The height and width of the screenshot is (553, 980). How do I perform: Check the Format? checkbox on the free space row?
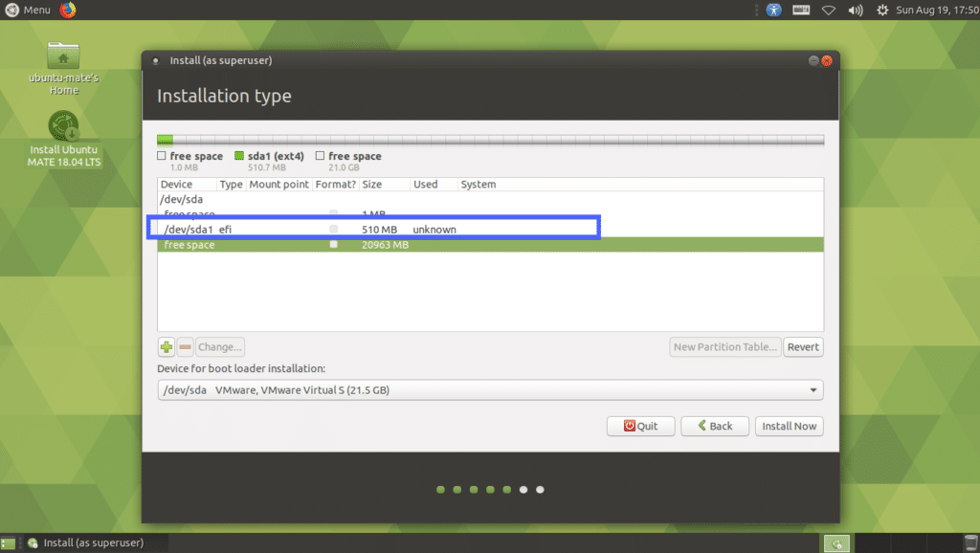coord(333,244)
